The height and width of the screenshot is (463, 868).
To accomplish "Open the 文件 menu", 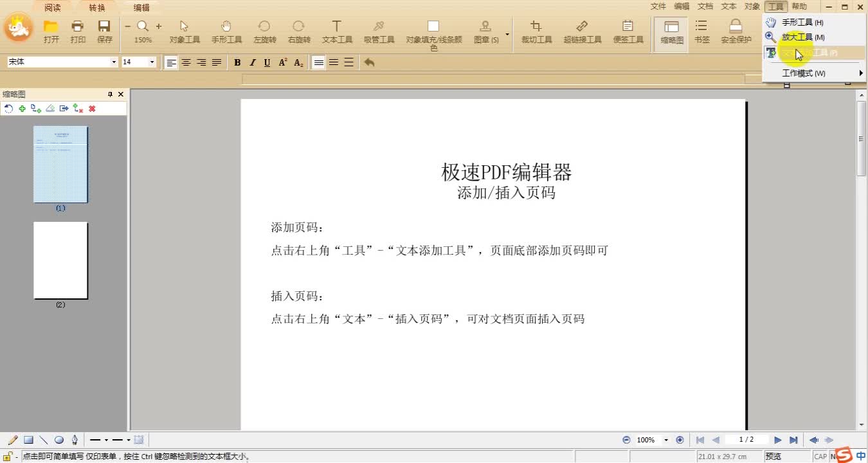I will [658, 6].
